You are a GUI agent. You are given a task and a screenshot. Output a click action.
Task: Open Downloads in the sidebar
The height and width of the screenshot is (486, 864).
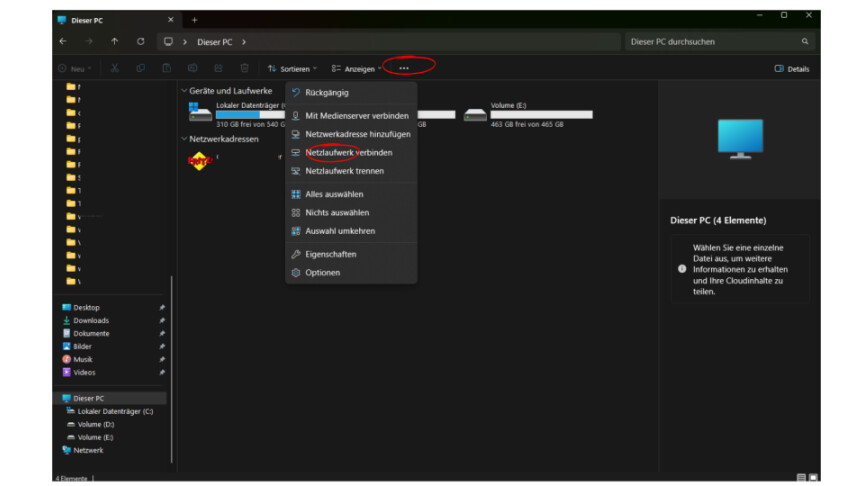pos(91,320)
